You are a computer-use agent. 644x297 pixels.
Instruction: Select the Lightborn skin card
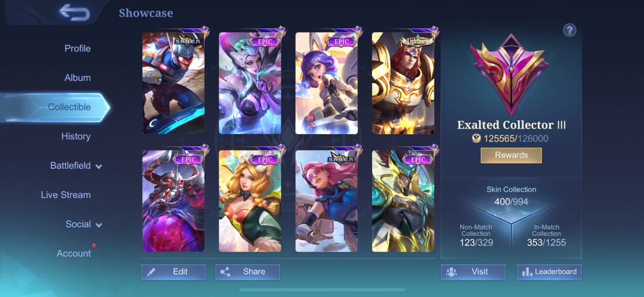coord(403,83)
